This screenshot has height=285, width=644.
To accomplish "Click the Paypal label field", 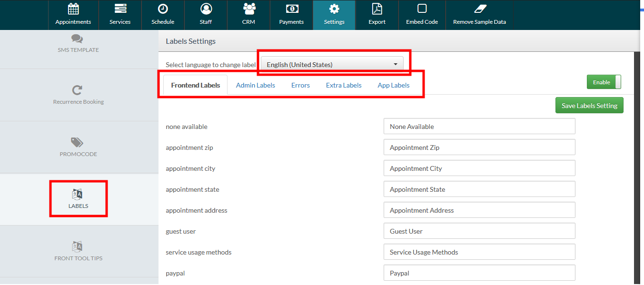I will click(479, 273).
